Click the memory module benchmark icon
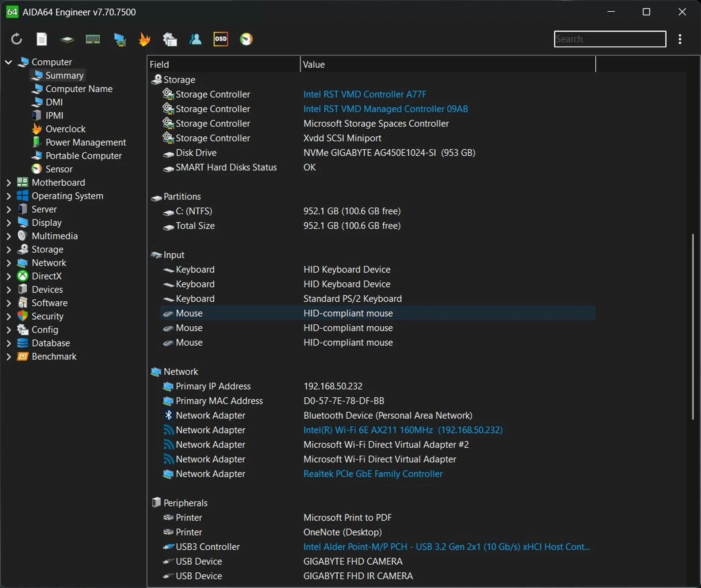Image resolution: width=701 pixels, height=588 pixels. (93, 39)
